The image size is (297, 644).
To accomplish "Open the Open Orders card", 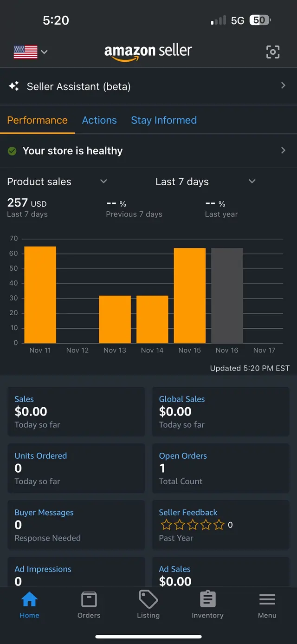I will click(x=221, y=468).
